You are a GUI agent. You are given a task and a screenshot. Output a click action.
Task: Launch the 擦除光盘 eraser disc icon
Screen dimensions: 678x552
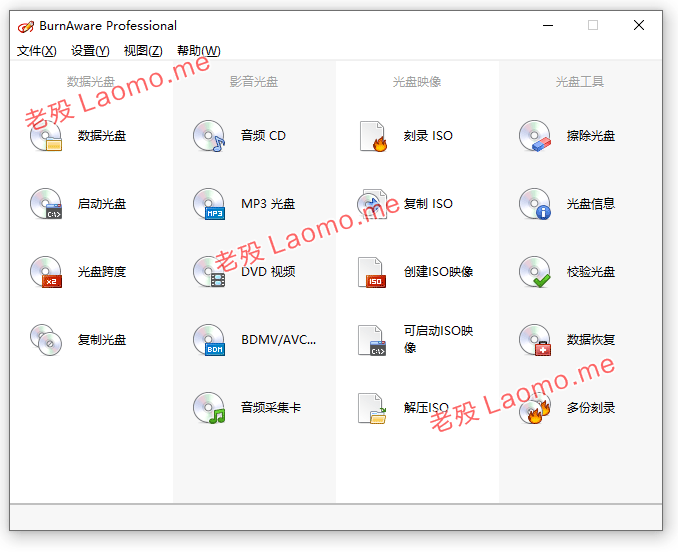(x=535, y=136)
